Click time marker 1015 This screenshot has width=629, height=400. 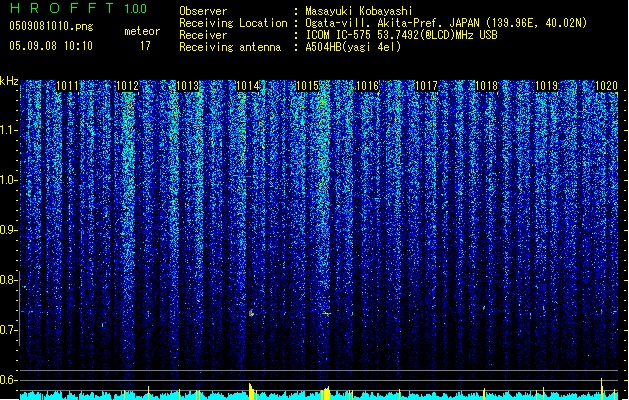(x=307, y=86)
